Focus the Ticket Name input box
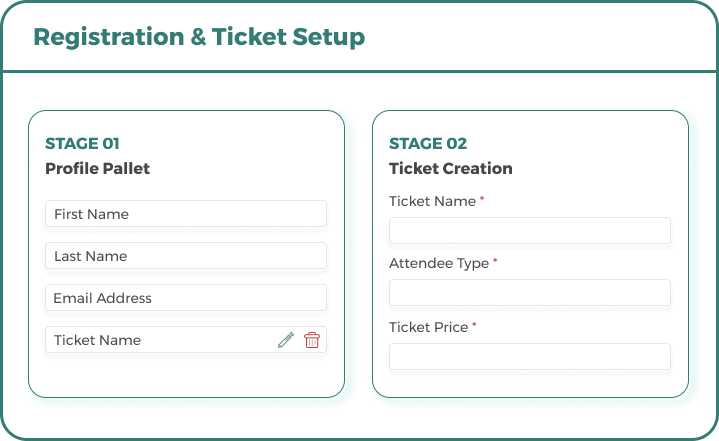The image size is (719, 441). coord(530,231)
